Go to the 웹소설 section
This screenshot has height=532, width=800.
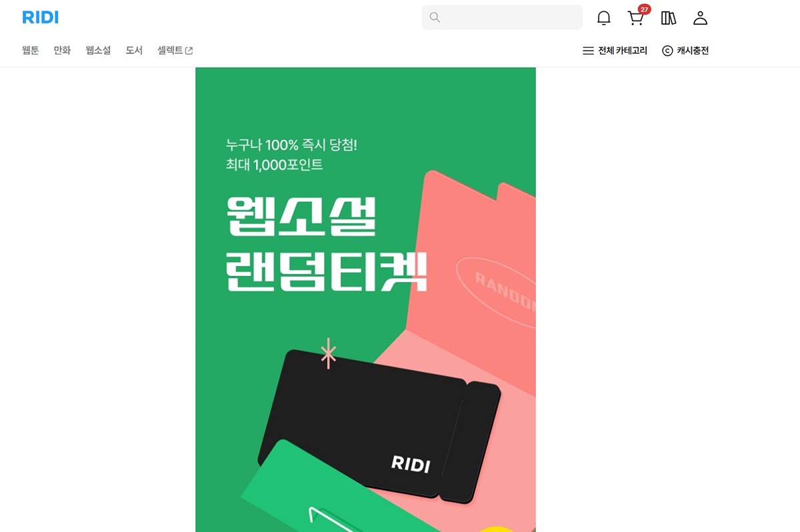[98, 50]
